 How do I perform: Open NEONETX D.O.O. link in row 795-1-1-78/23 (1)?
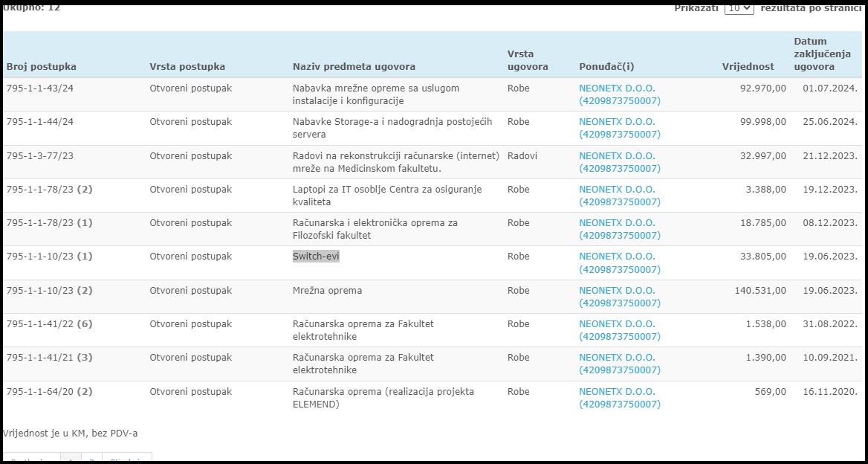click(x=620, y=229)
